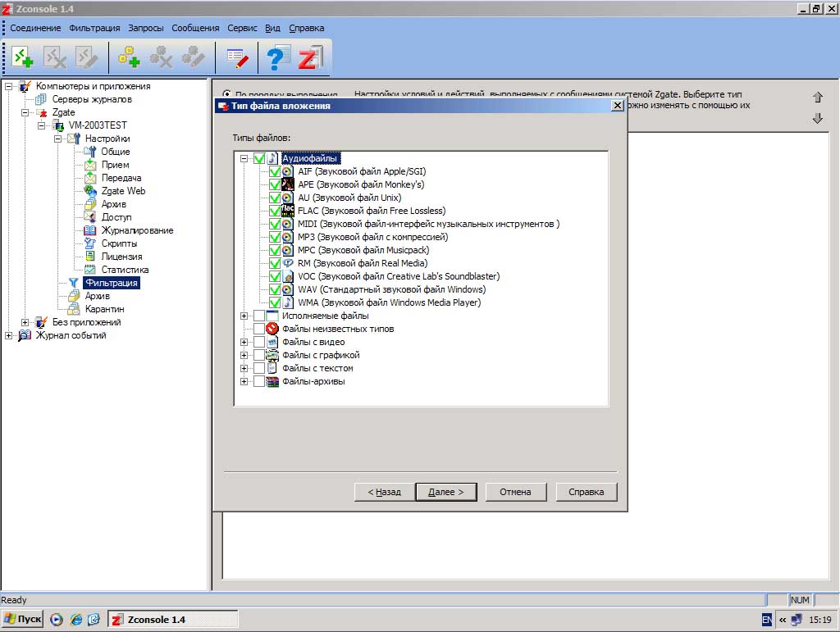Viewport: 840px width, 632px height.
Task: Click the APE Monkey's audio icon
Action: coord(288,184)
